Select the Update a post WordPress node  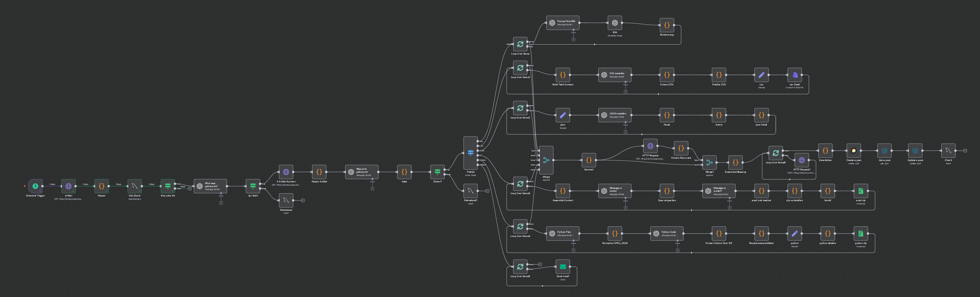click(915, 151)
